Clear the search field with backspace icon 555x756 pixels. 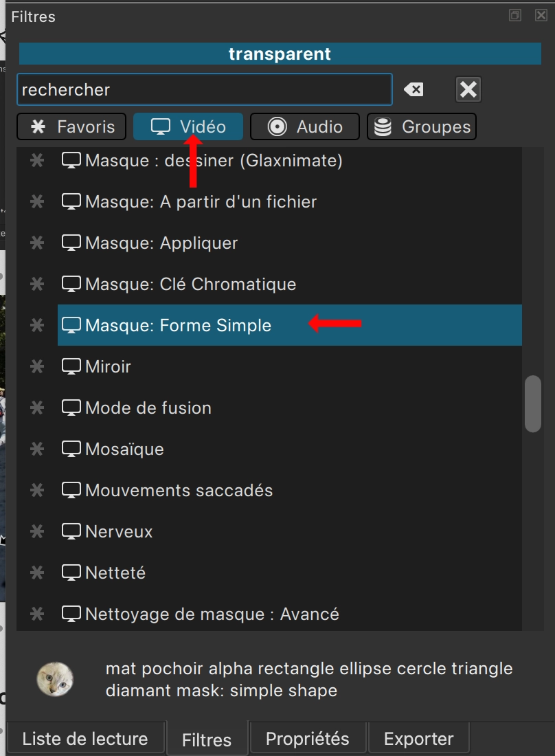tap(414, 89)
